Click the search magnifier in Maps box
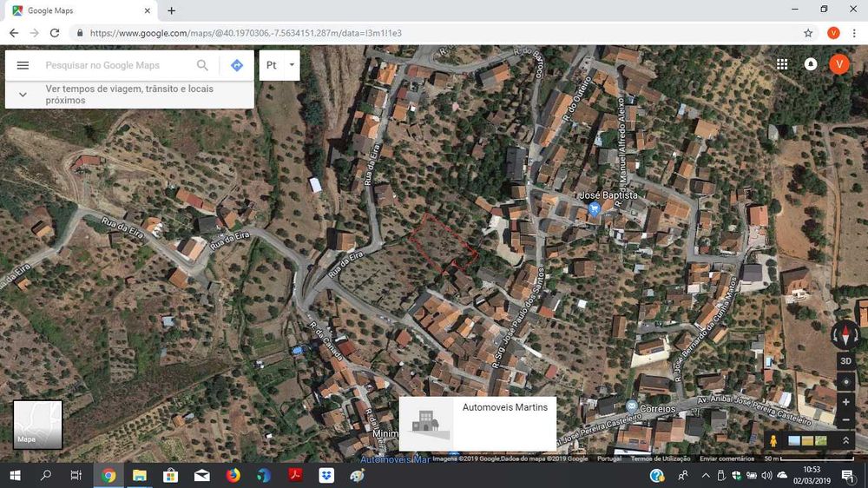Image resolution: width=868 pixels, height=488 pixels. [x=202, y=65]
